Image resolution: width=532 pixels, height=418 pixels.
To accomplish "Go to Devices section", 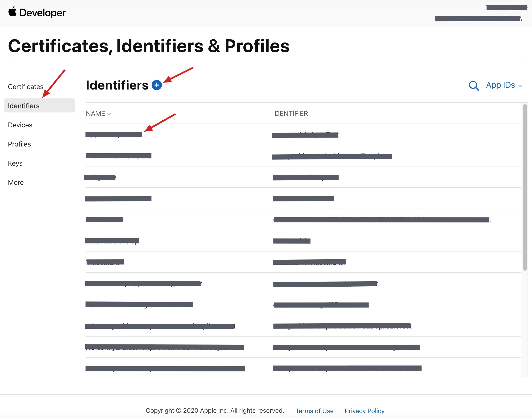I will click(20, 125).
